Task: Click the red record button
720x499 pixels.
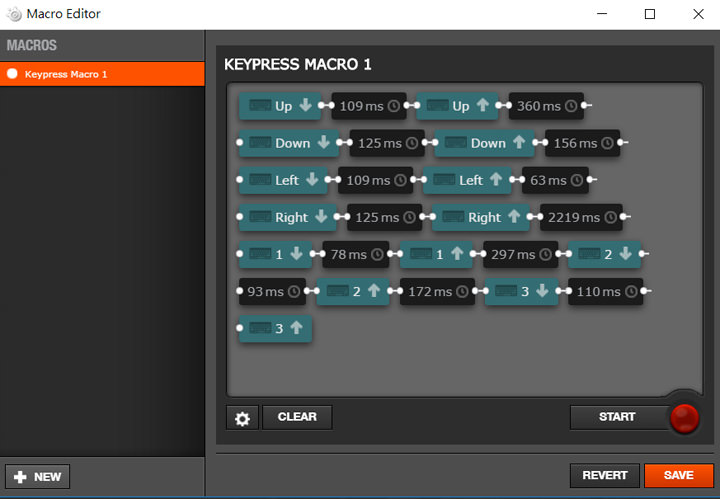Action: [x=684, y=418]
